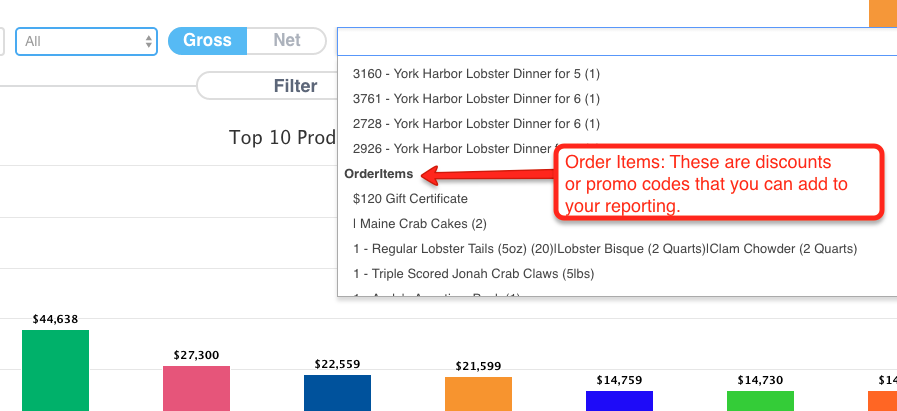897x411 pixels.
Task: Click the $14,759 value label
Action: [620, 380]
